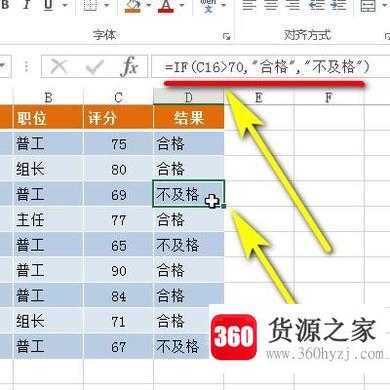
Task: Select the 组长 cell beside score 80
Action: 48,169
